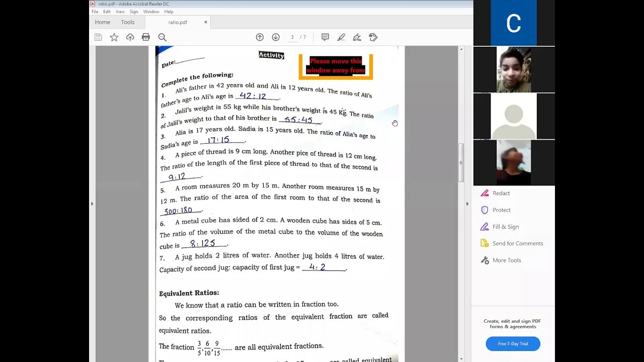The image size is (644, 362).
Task: Select the bottom video participant tile
Action: (514, 163)
